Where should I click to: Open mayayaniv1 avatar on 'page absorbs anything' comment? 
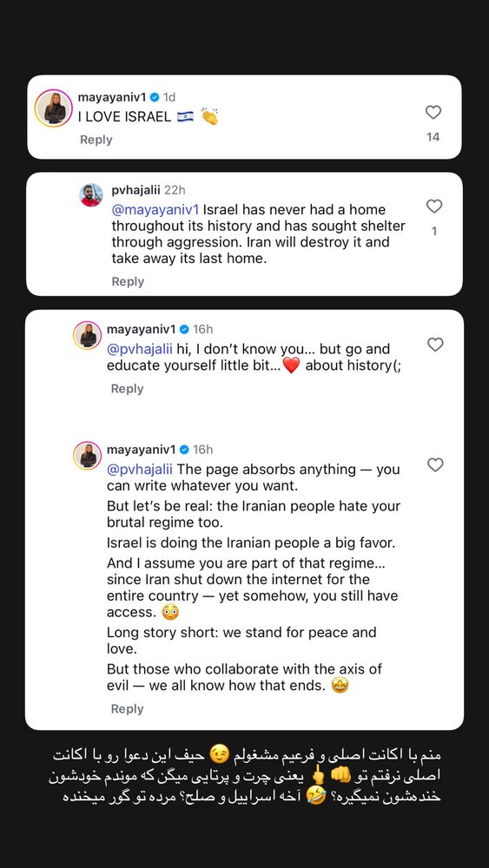(x=88, y=456)
